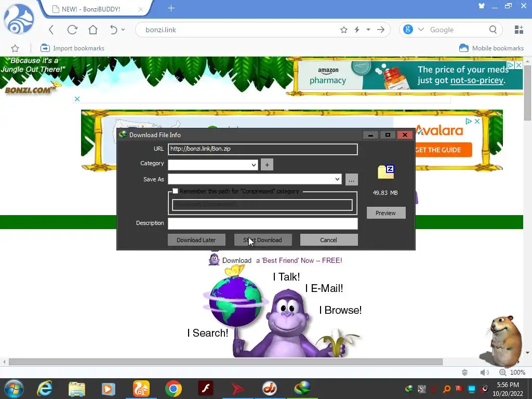Click the purple Bonzi gorilla image
The height and width of the screenshot is (399, 532).
coord(288,324)
